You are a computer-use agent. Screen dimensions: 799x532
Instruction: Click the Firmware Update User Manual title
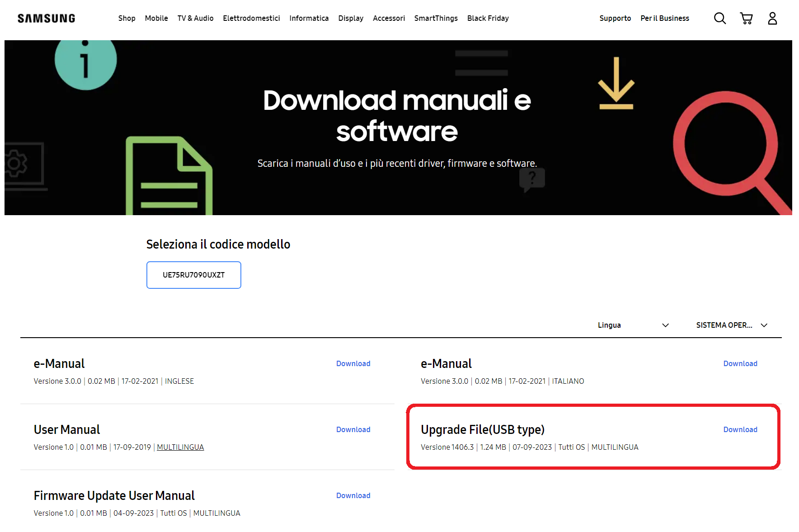(114, 495)
